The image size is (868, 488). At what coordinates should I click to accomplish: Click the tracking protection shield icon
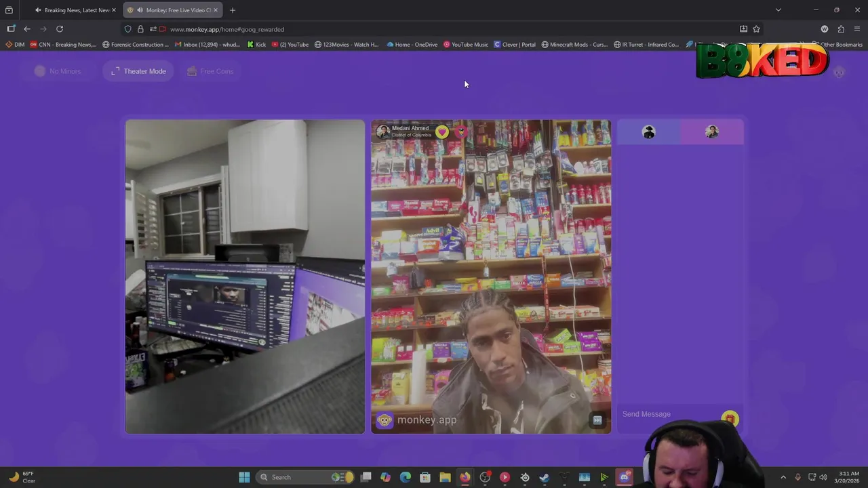(127, 29)
